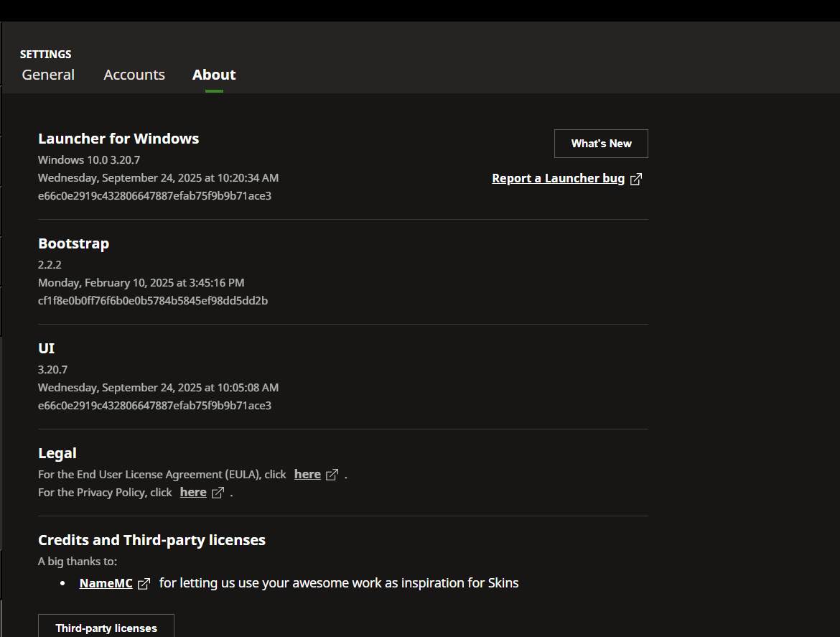Open the EULA 'here' link
The height and width of the screenshot is (637, 840).
pyautogui.click(x=307, y=474)
